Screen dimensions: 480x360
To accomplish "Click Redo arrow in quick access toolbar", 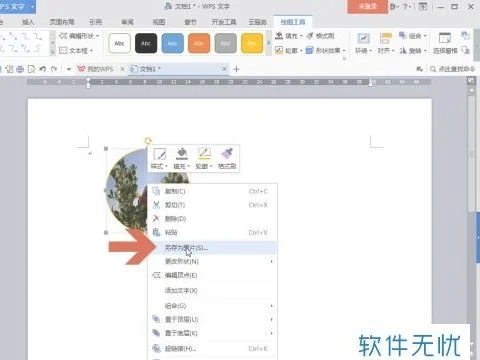I will point(54,69).
